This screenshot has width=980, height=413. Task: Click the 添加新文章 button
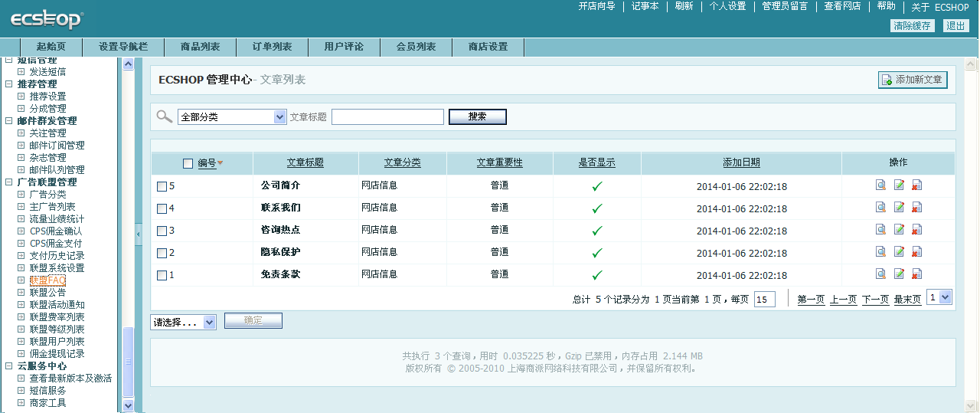click(x=913, y=80)
